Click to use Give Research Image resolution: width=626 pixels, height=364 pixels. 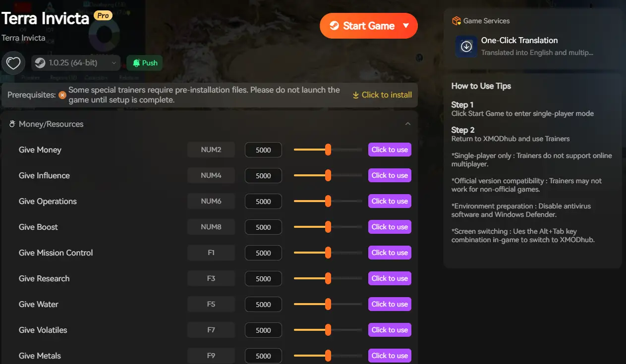tap(390, 278)
